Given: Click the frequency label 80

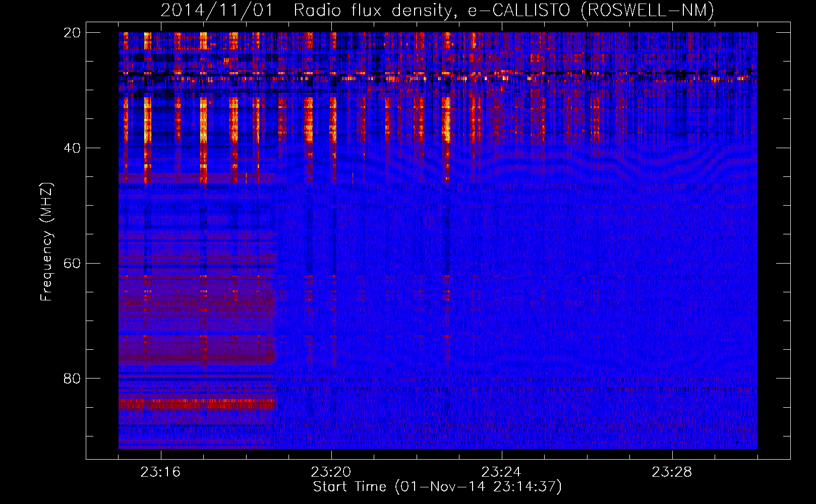Looking at the screenshot, I should pyautogui.click(x=72, y=379).
